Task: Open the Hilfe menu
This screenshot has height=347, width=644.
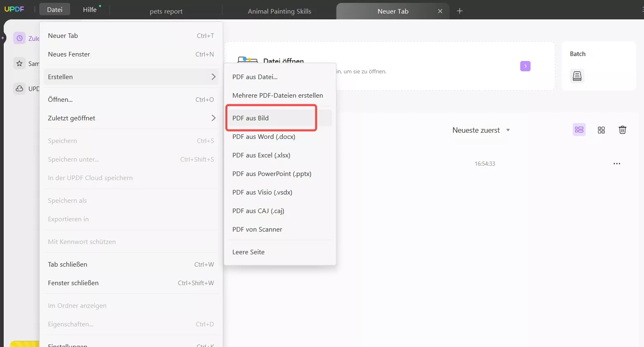Action: (90, 9)
